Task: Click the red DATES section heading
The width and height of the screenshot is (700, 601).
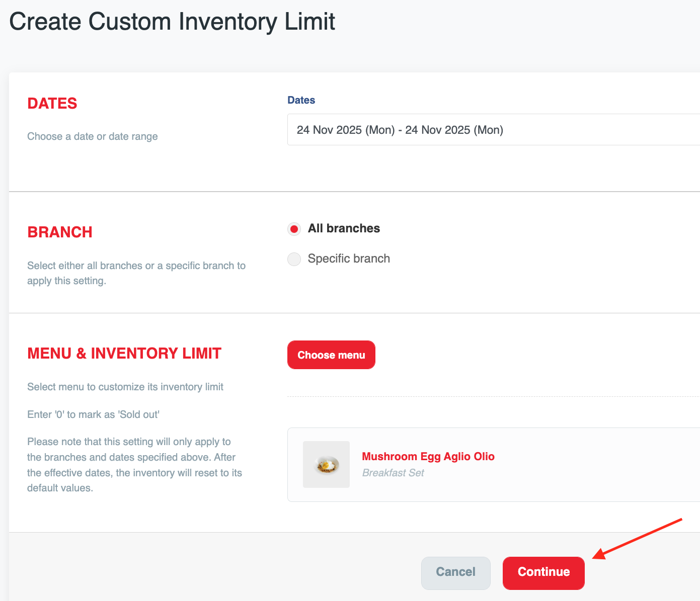Action: (x=52, y=103)
